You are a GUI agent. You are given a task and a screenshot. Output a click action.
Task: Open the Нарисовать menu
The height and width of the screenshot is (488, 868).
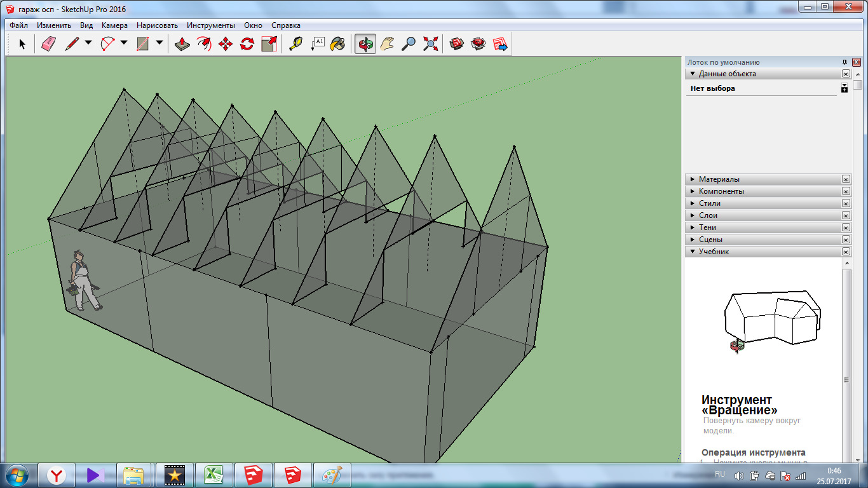tap(157, 25)
